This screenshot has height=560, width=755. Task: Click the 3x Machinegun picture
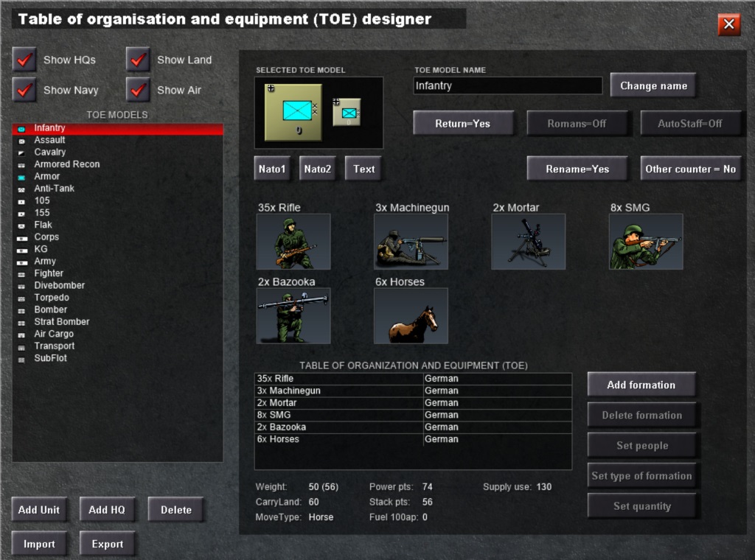(411, 242)
